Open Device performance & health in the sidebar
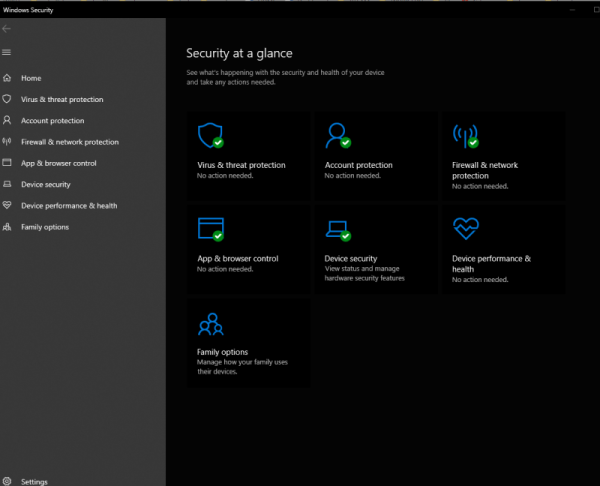Viewport: 600px width, 486px height. (68, 206)
